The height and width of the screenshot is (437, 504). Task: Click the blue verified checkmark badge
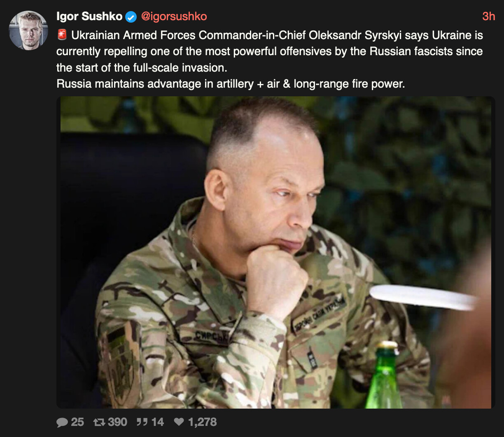tap(131, 17)
